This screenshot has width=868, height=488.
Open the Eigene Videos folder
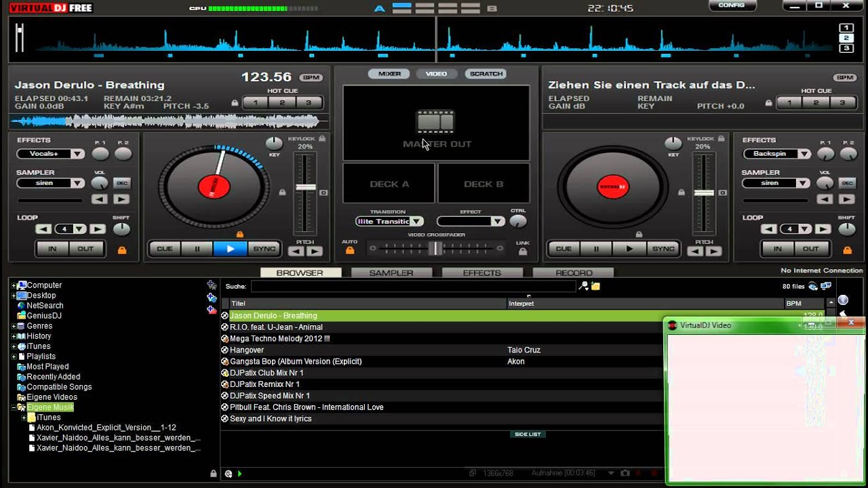(x=52, y=397)
